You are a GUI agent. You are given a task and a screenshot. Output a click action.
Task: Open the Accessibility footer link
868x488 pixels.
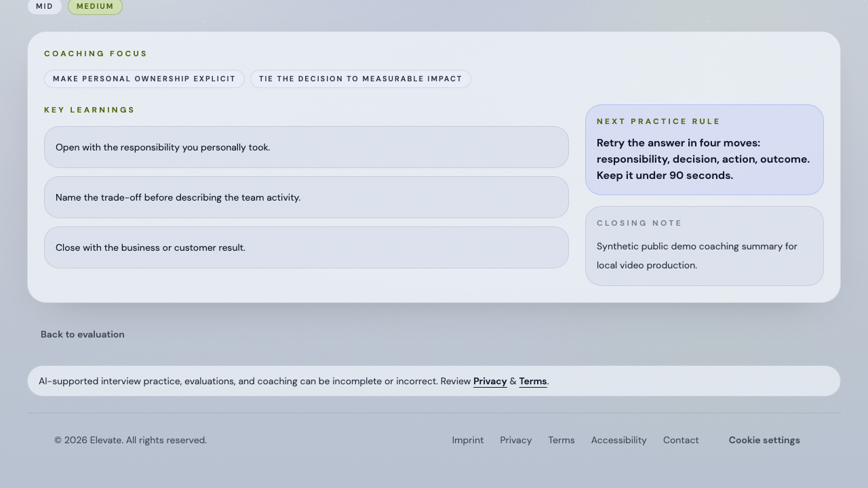pos(619,440)
